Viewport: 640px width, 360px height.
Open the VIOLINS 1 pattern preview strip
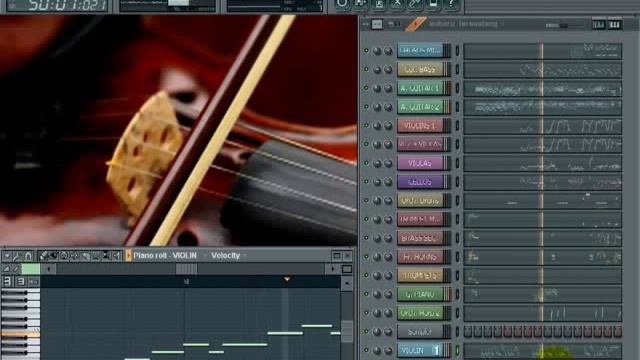point(543,126)
